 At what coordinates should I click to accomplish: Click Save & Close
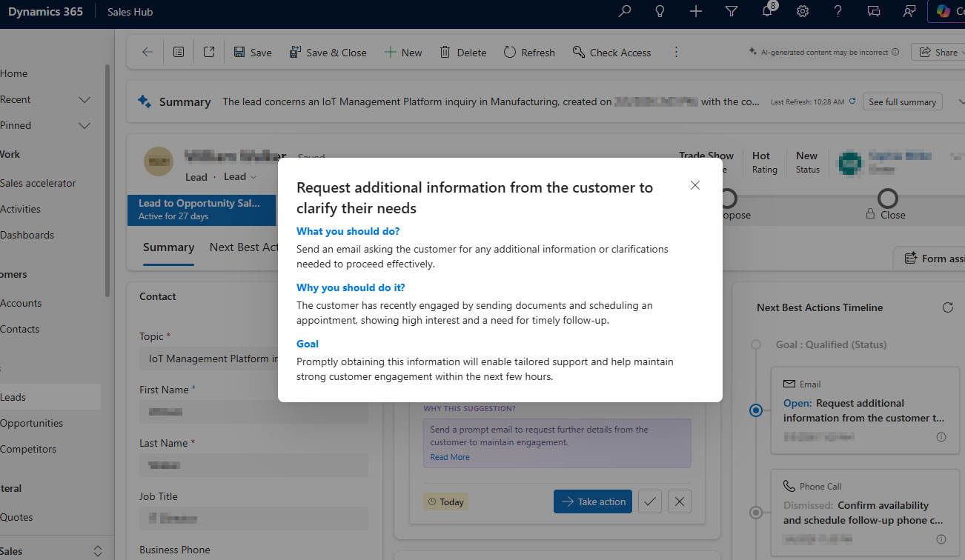click(x=328, y=53)
